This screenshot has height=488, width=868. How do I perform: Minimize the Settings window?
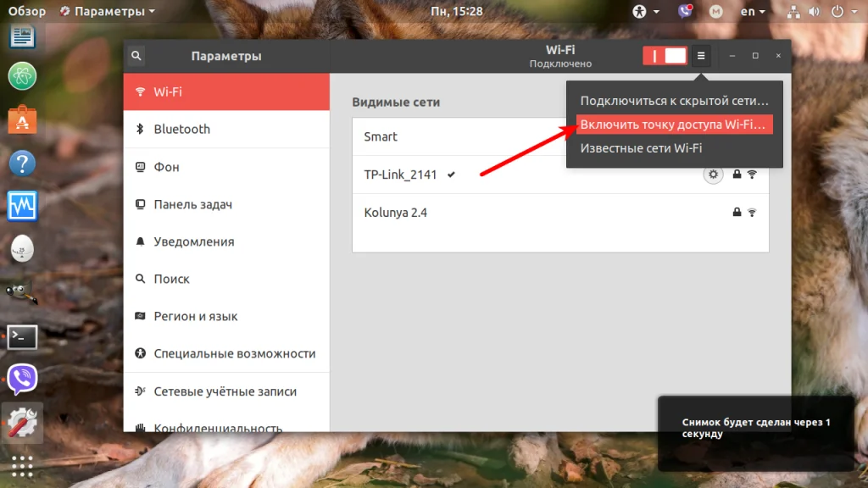732,56
